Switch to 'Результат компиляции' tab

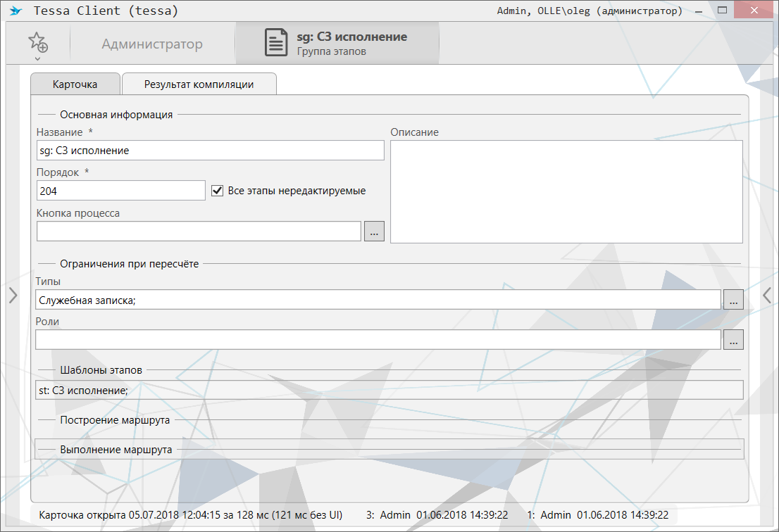[199, 84]
